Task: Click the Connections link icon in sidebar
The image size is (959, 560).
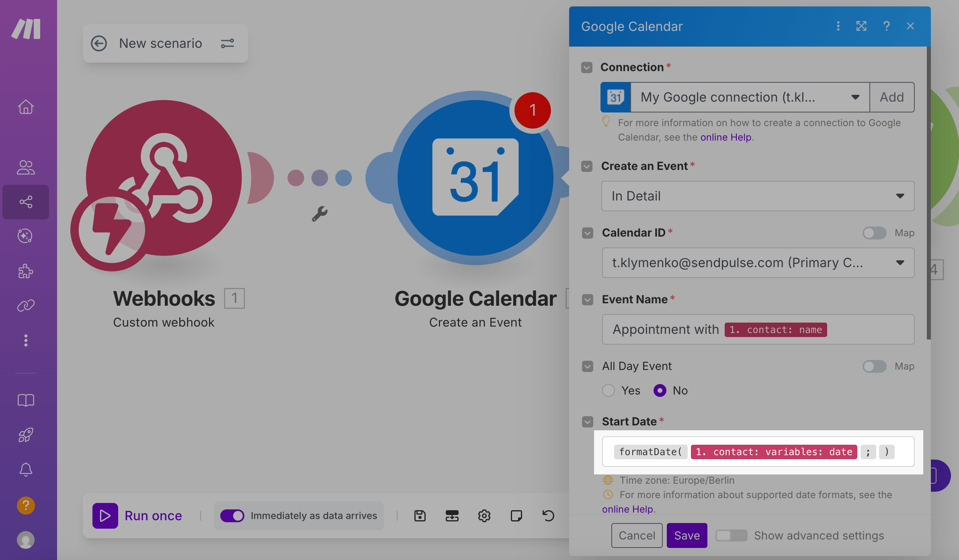Action: tap(26, 306)
